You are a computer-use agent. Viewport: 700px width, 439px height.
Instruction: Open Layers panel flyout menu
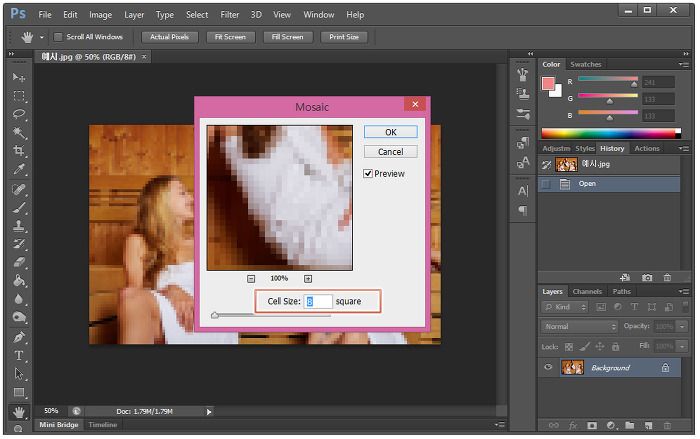pyautogui.click(x=683, y=291)
